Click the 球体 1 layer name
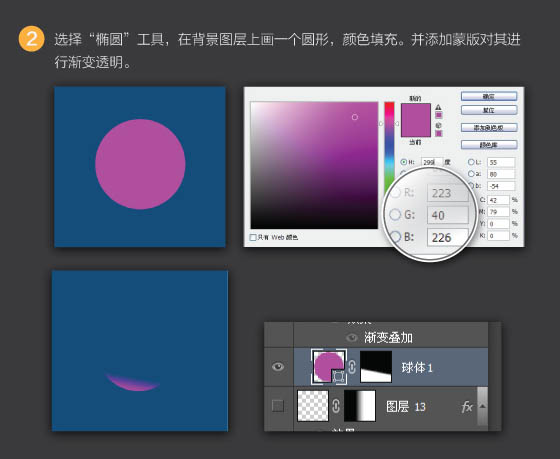The image size is (560, 459). [417, 368]
